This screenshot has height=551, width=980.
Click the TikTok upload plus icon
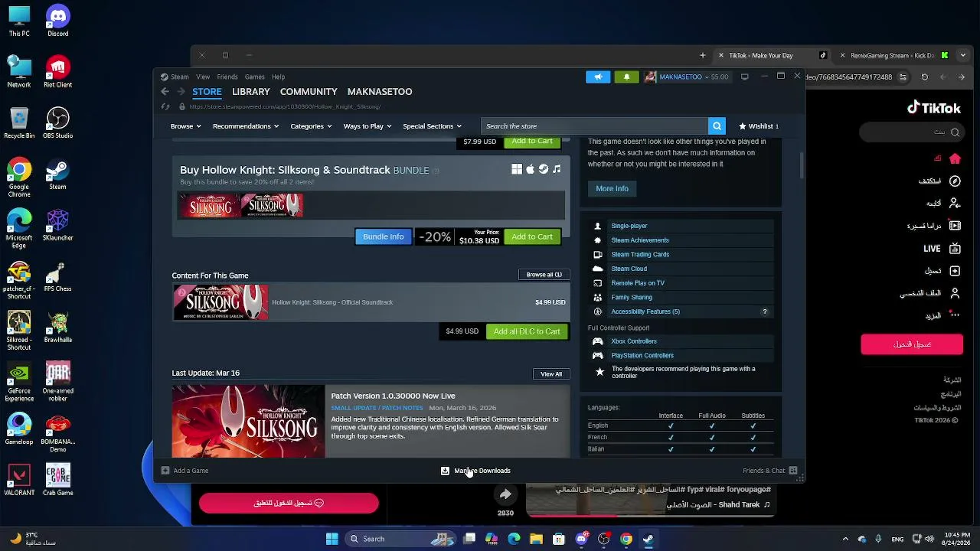click(955, 271)
